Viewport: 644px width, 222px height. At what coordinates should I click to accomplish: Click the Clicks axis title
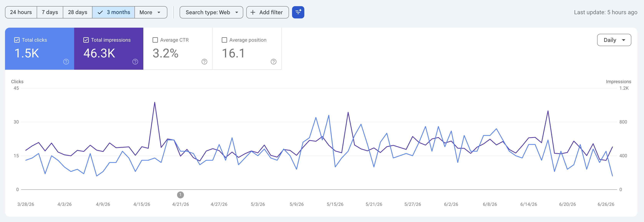click(x=17, y=81)
